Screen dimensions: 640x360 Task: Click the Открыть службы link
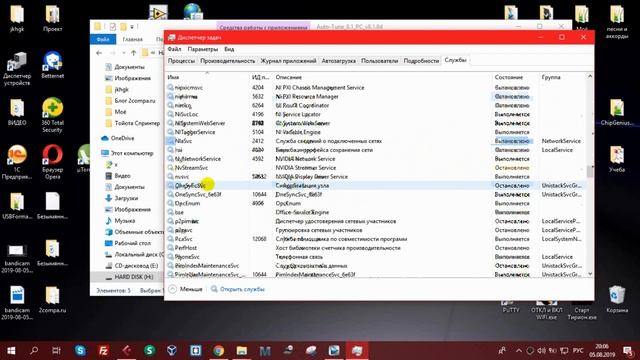[238, 289]
